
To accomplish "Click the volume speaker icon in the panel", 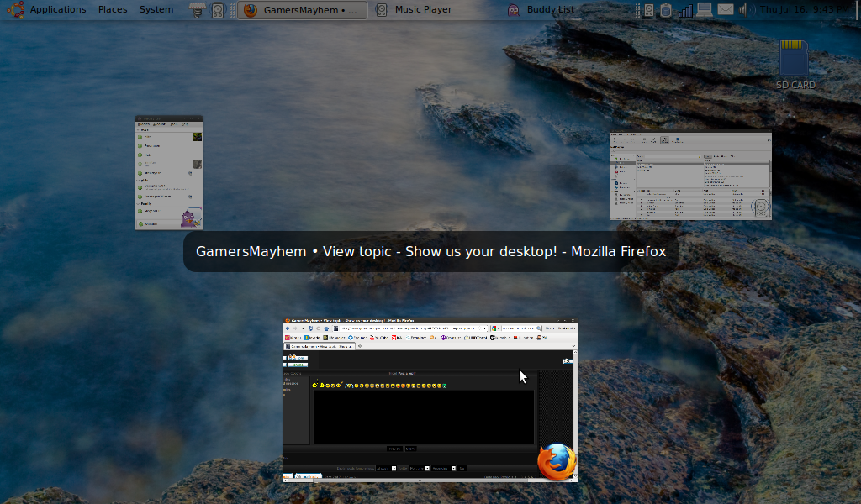I will click(747, 10).
